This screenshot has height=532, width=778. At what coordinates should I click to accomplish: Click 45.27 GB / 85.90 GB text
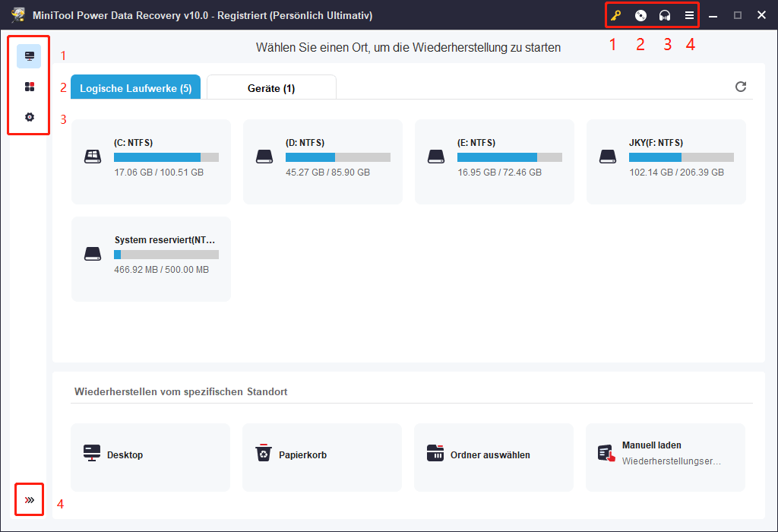[328, 173]
